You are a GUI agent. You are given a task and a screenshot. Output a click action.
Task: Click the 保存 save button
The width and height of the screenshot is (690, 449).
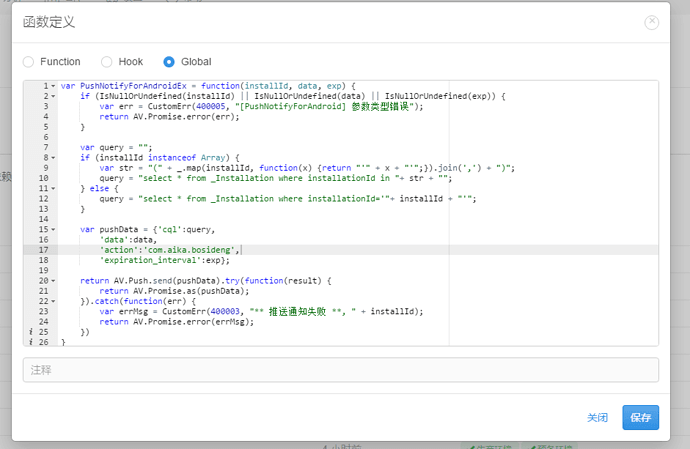tap(640, 417)
